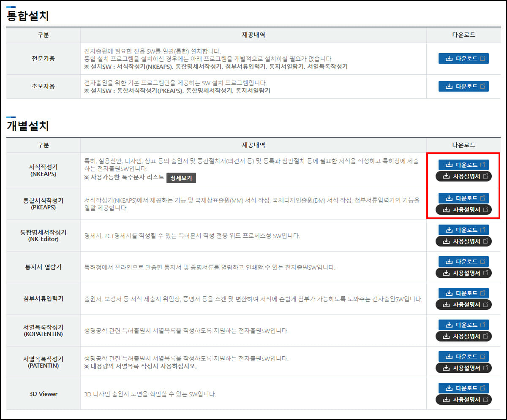Screen dimensions: 507x420
Task: Click the 서식작성기 (NKEAPS) row label
Action: 43,171
